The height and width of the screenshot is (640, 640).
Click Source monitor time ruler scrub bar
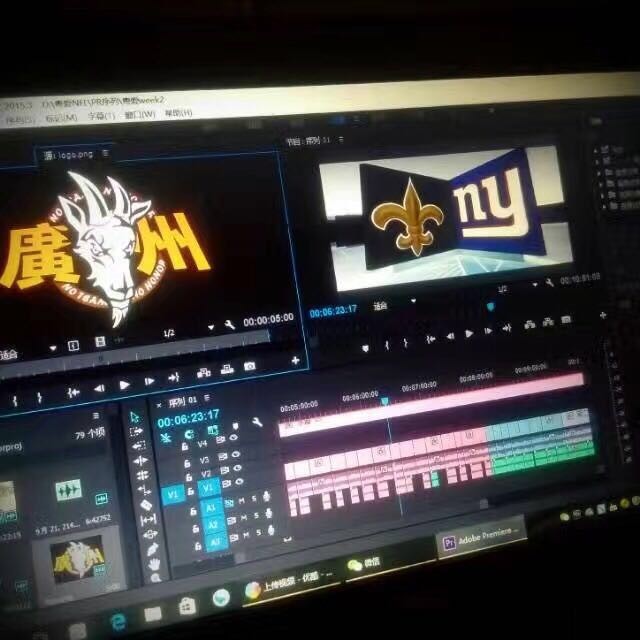pyautogui.click(x=135, y=353)
